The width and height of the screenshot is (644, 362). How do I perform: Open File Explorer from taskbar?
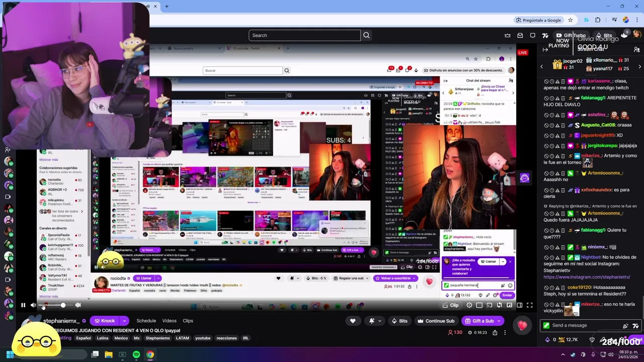point(108,354)
